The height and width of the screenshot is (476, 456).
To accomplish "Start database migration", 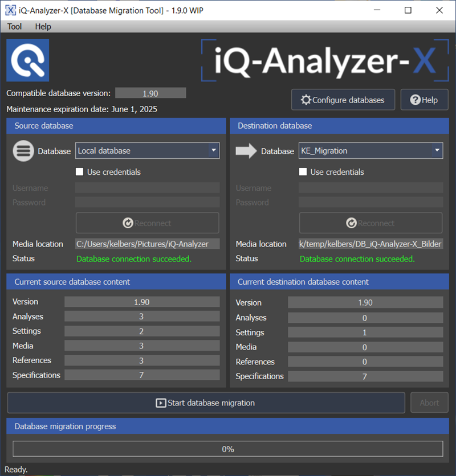I will click(206, 403).
